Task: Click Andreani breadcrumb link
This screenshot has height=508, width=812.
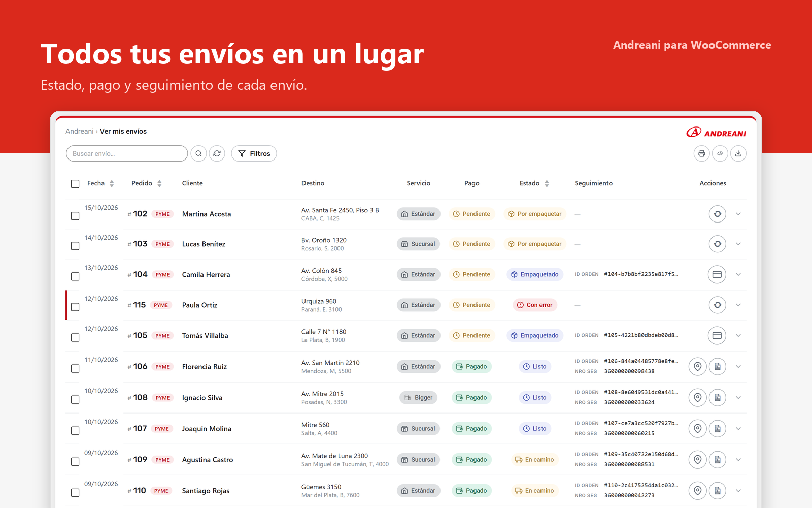Action: [80, 131]
